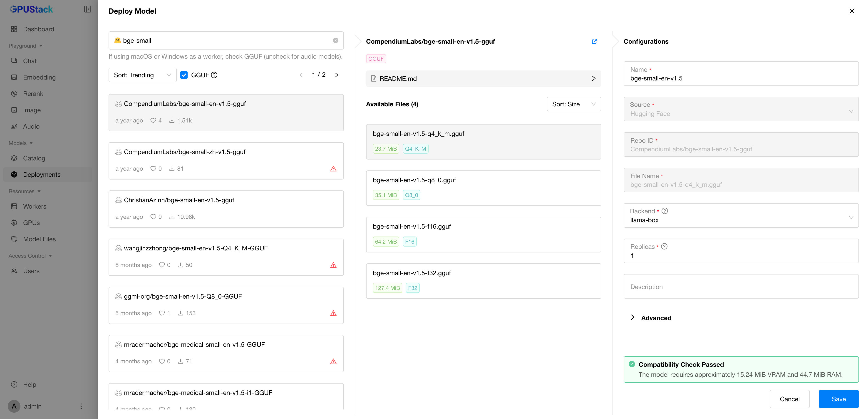Close the Deploy Model dialog

(852, 11)
